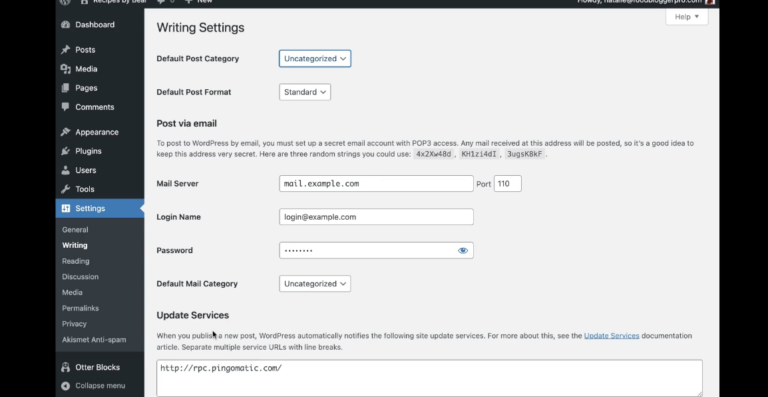Click the Update Services section heading
Viewport: 768px width, 397px height.
[192, 315]
